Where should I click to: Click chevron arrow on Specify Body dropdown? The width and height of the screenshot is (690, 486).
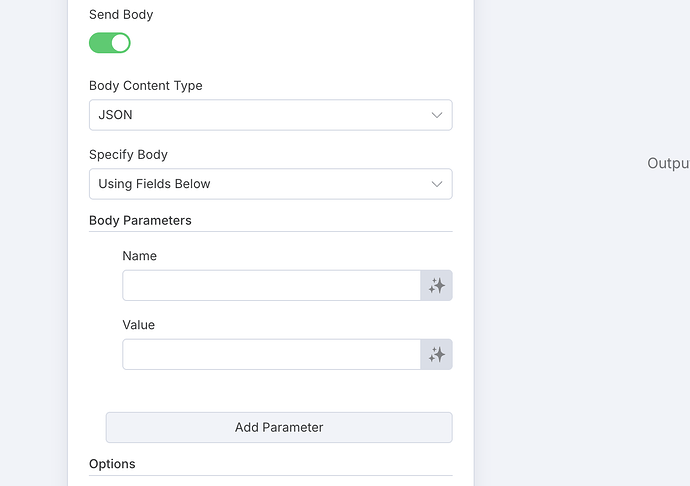pos(437,184)
